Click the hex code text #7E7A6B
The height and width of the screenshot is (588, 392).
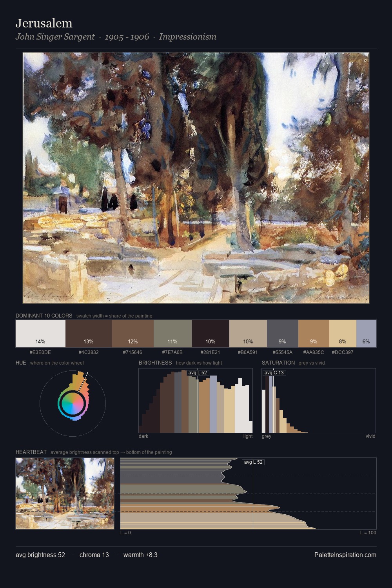coord(172,352)
